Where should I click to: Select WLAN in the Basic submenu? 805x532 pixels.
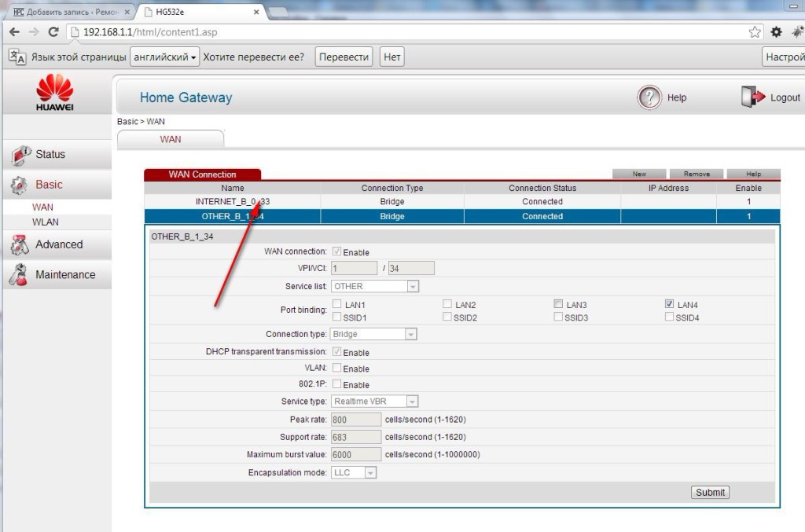point(45,222)
